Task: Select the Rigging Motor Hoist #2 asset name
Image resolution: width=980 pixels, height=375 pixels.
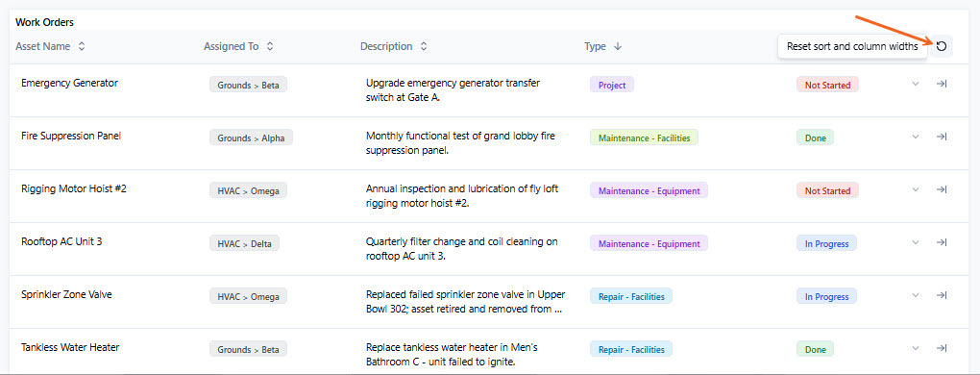Action: [x=74, y=188]
